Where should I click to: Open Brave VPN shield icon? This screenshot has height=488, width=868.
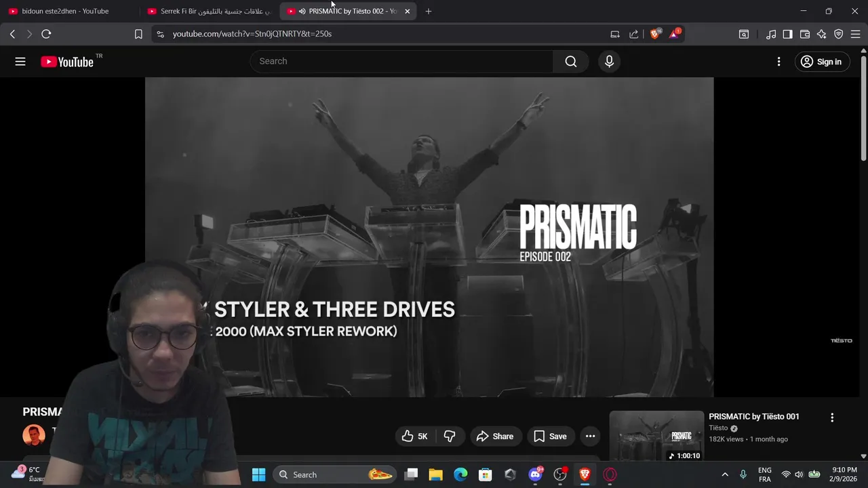(839, 34)
